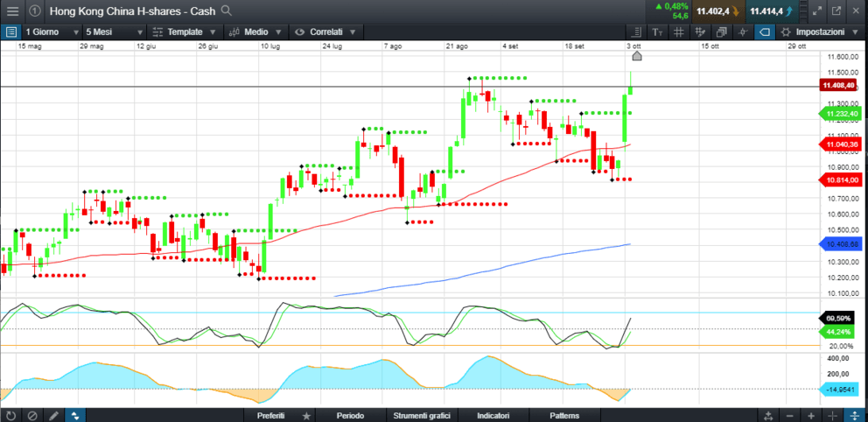Click the circled number 1 icon
868x422 pixels.
pos(34,11)
